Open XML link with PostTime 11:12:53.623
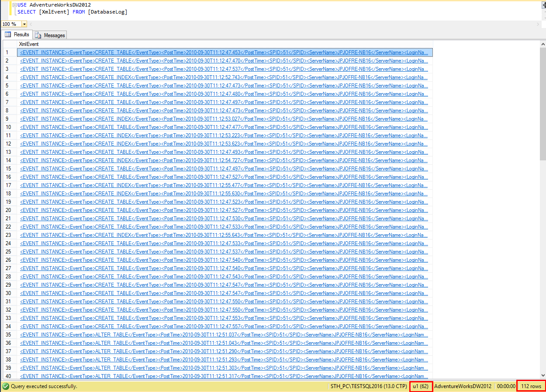546x392 pixels. coord(224,144)
